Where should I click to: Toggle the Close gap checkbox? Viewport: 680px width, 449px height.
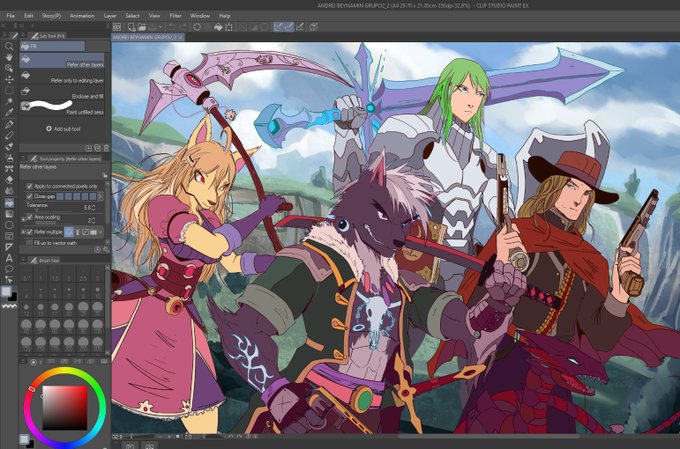(x=29, y=197)
